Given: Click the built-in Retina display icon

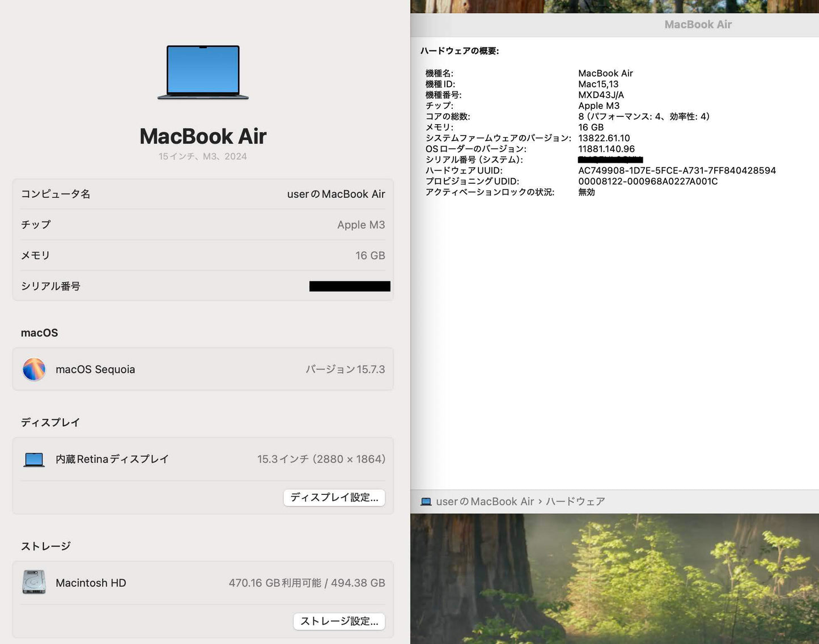Looking at the screenshot, I should (x=34, y=459).
